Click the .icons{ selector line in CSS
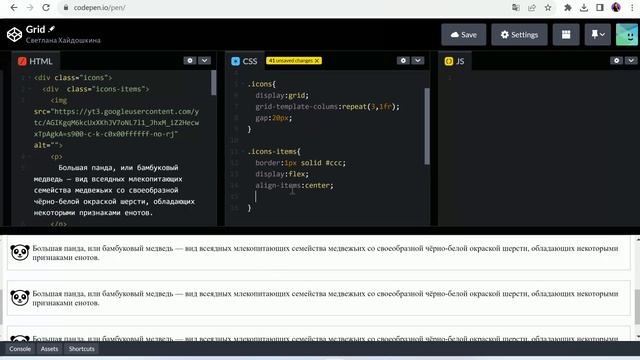Screen dimensions: 640x360 tap(262, 84)
